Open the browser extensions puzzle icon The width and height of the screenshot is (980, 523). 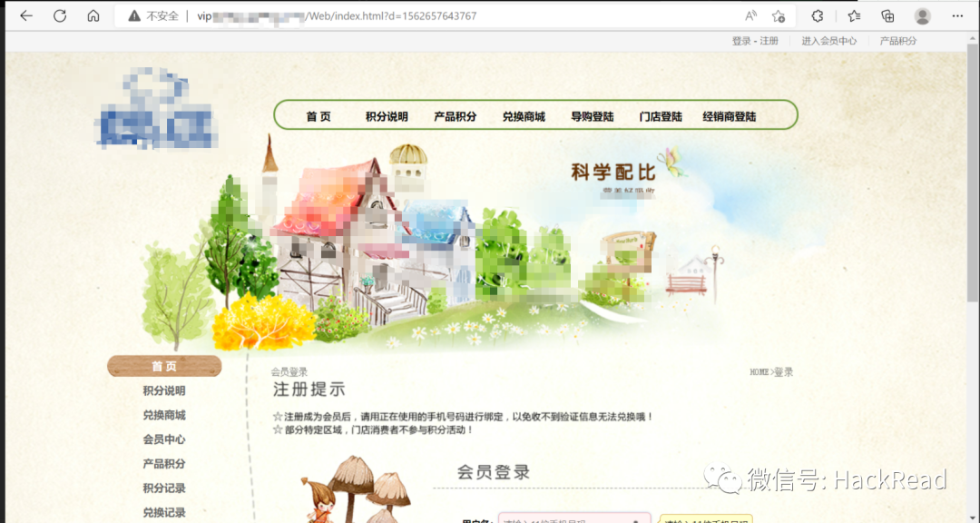click(818, 16)
